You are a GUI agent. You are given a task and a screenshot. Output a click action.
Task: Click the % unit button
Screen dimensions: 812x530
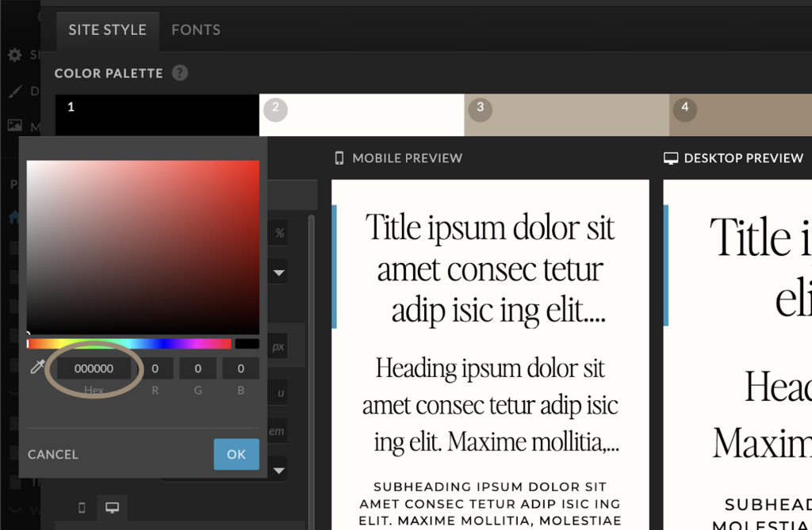[x=280, y=233]
